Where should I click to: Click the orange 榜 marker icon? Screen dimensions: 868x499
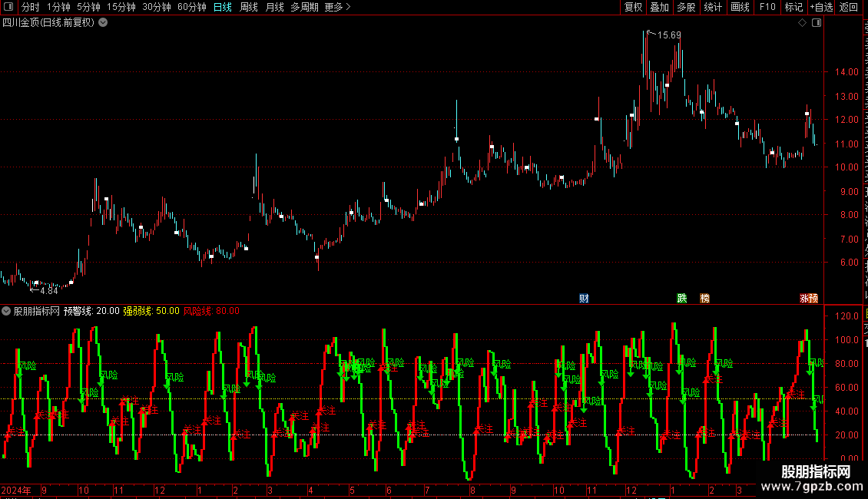click(704, 298)
